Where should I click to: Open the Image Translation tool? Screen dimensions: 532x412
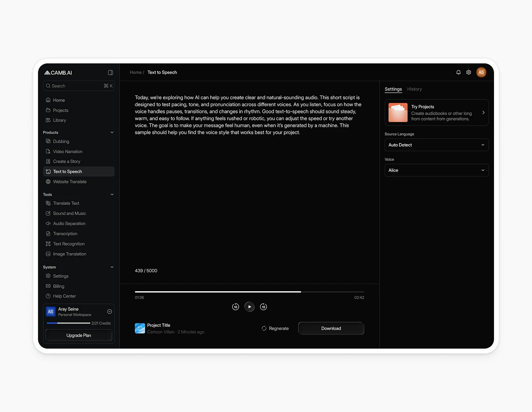pos(70,254)
